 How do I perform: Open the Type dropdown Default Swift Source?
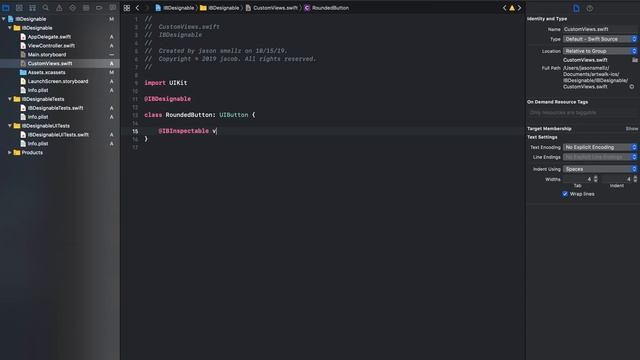pos(600,39)
